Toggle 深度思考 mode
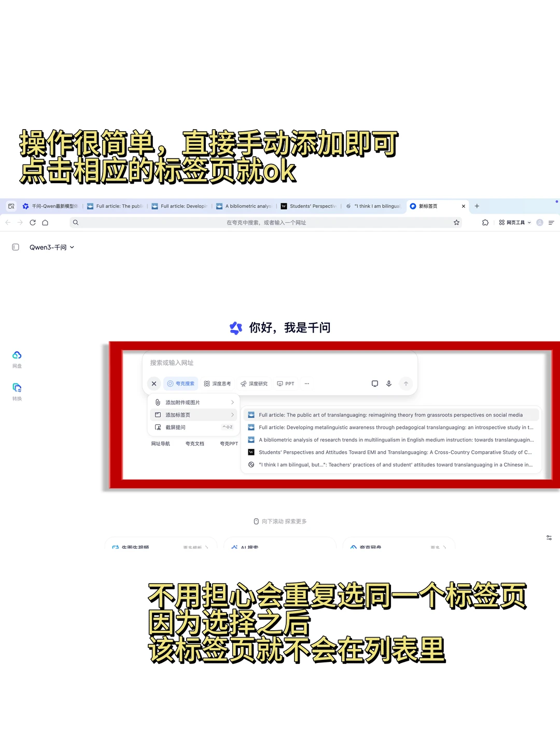The image size is (560, 747). 217,384
